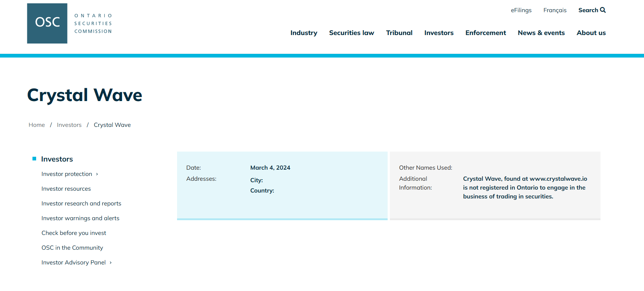
Task: Open the Investors top menu
Action: (x=439, y=33)
